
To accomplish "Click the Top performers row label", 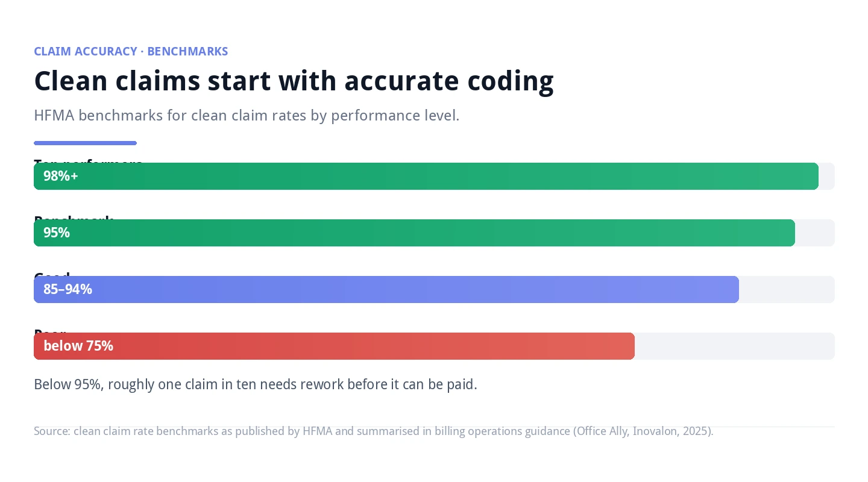I will (x=88, y=161).
